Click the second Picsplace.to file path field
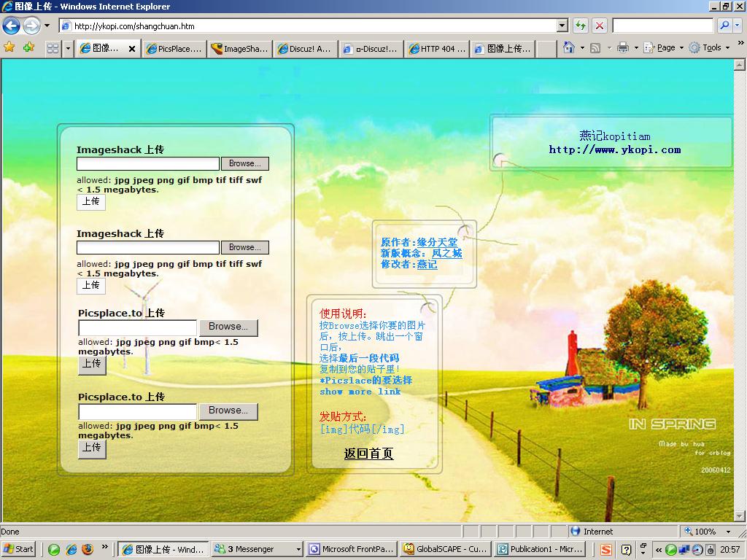Image resolution: width=747 pixels, height=560 pixels. [x=138, y=412]
